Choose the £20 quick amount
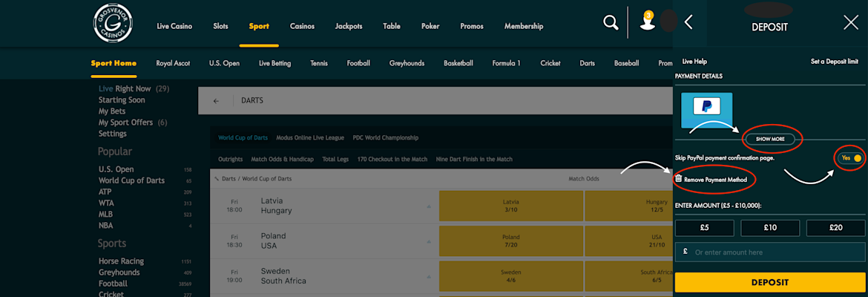Viewport: 868px width, 297px height. (x=835, y=228)
